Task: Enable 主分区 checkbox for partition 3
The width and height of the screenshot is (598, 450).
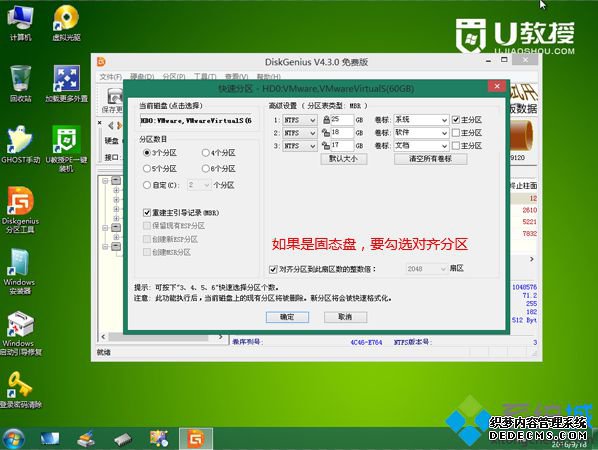Action: [456, 146]
